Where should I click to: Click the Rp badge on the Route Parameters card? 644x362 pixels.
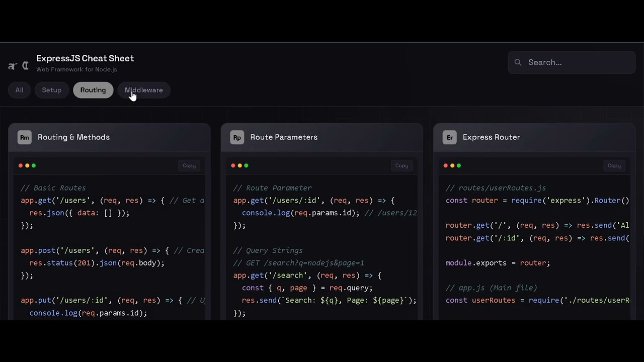pyautogui.click(x=237, y=137)
